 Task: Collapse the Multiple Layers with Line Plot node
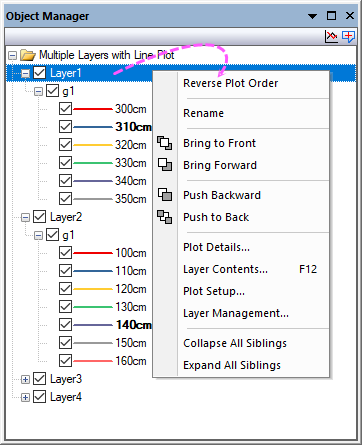point(12,55)
